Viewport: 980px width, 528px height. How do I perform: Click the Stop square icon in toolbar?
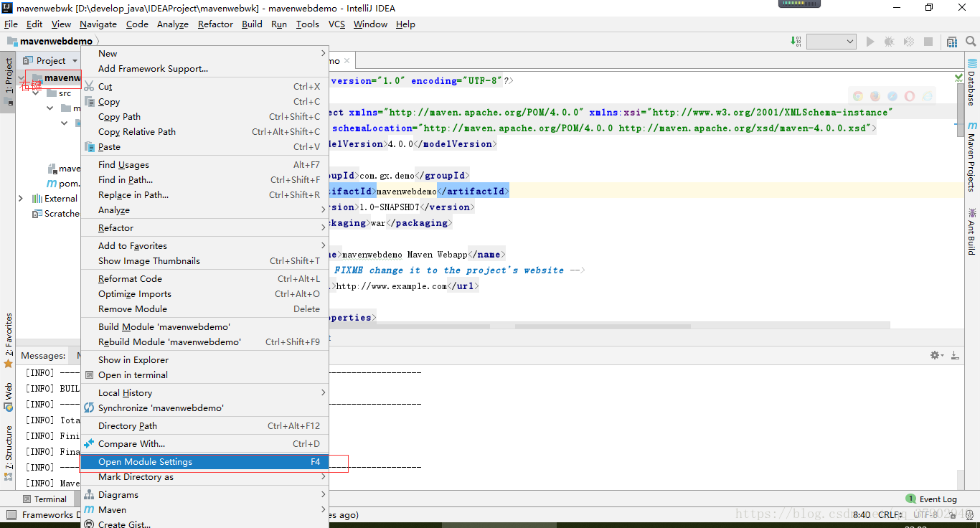coord(928,42)
